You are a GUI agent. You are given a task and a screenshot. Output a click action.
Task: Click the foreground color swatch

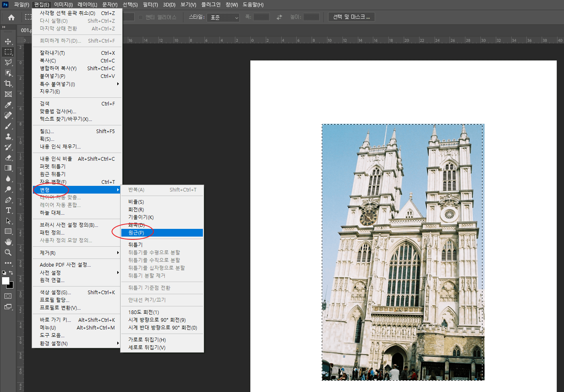tap(5, 280)
